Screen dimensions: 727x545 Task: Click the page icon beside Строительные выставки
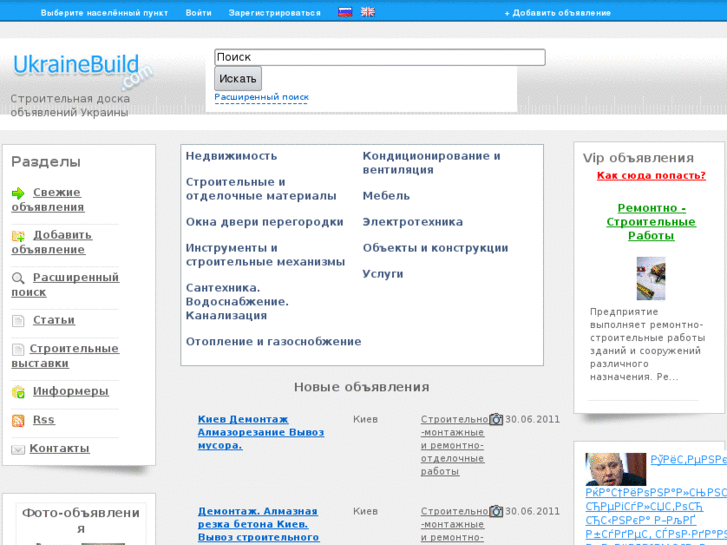coord(18,349)
